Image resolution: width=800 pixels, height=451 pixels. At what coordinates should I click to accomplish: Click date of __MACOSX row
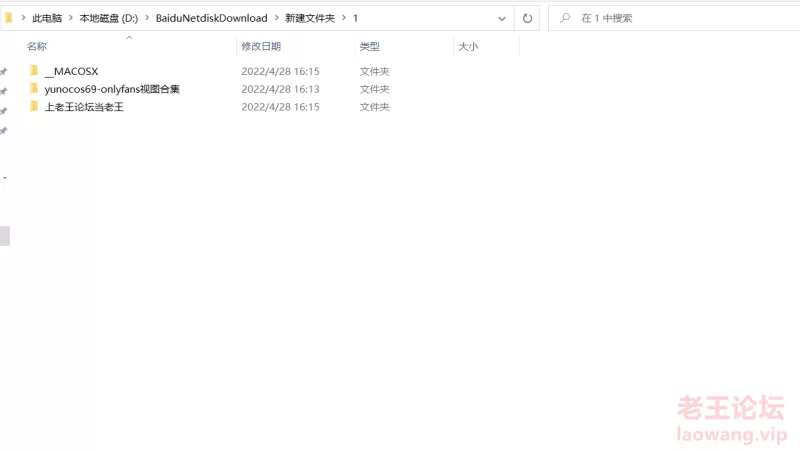[x=280, y=71]
